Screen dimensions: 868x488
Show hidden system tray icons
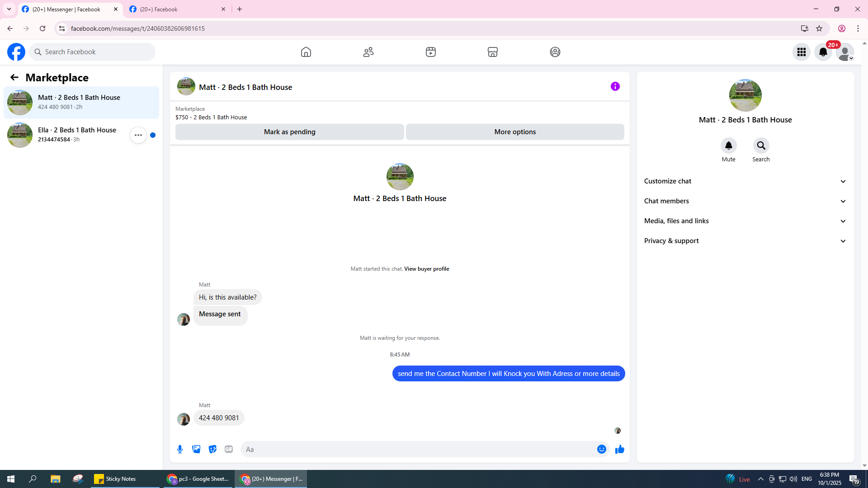pos(760,479)
